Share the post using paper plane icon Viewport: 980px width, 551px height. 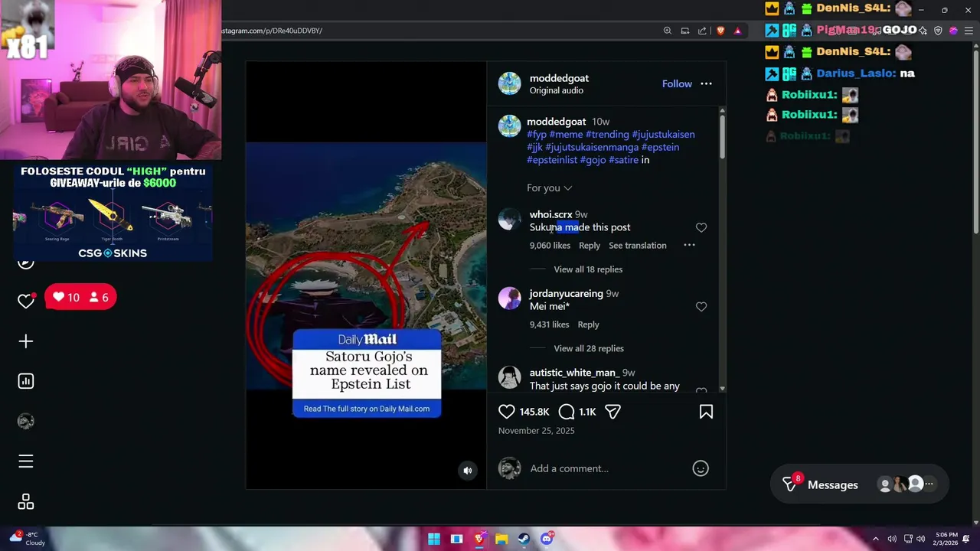tap(612, 412)
